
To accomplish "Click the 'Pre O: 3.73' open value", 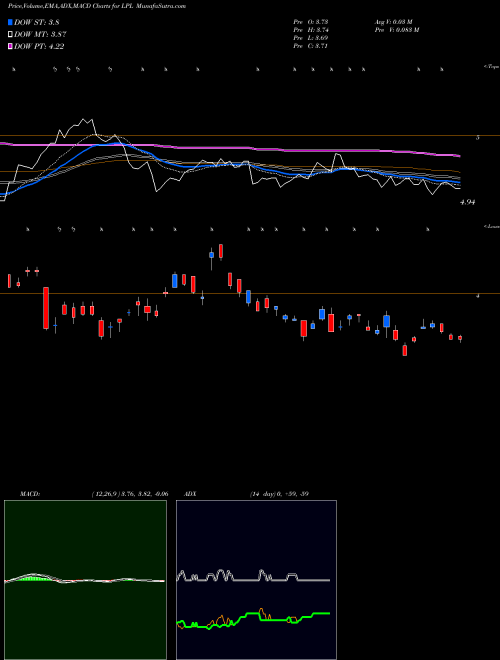I will click(311, 21).
